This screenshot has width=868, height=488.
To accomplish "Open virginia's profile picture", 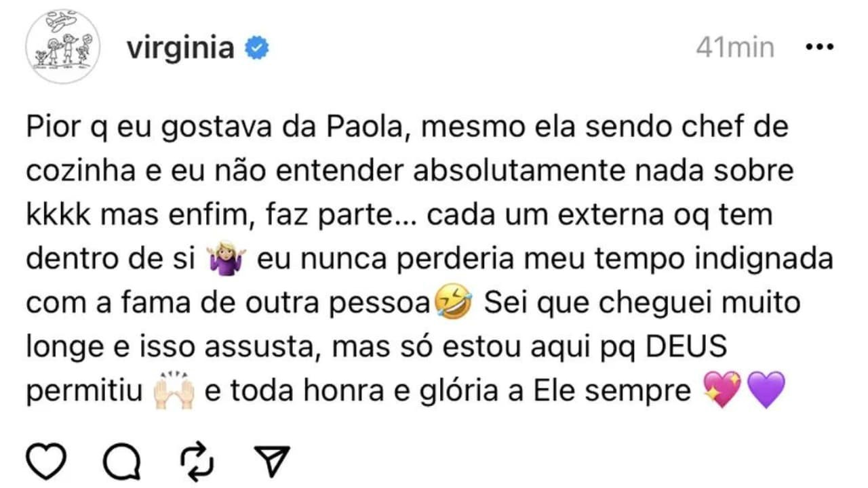I will [62, 47].
